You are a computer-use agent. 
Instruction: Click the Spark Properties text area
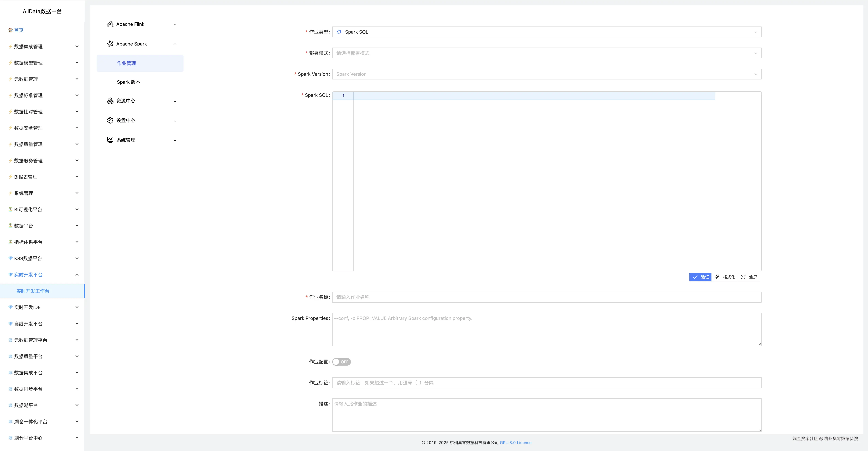546,329
